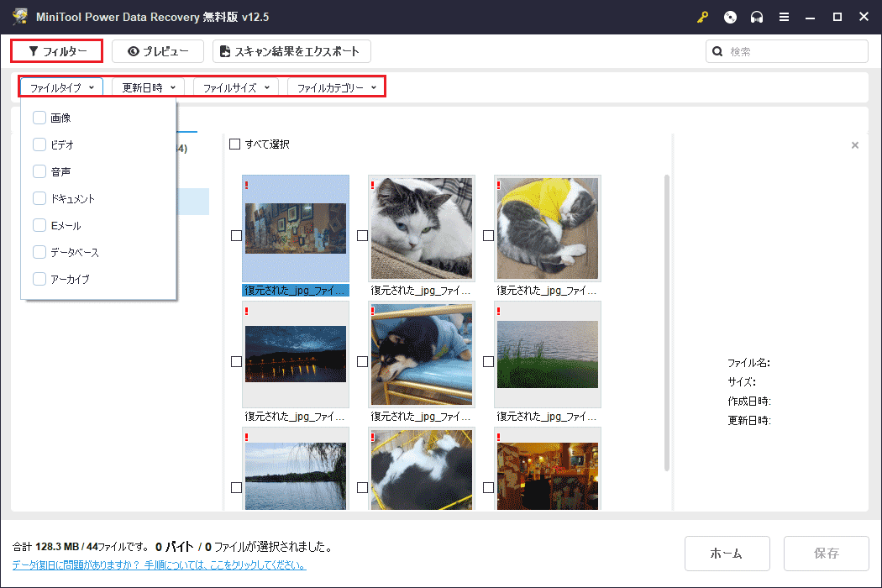
Task: Check the アーカイブ file type option
Action: click(39, 279)
